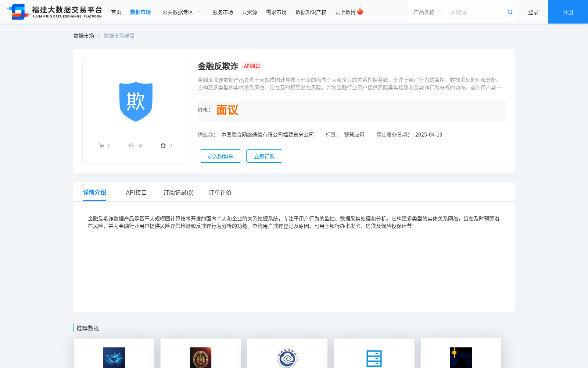588x368 pixels.
Task: Click the blue shield product image
Action: 136,102
